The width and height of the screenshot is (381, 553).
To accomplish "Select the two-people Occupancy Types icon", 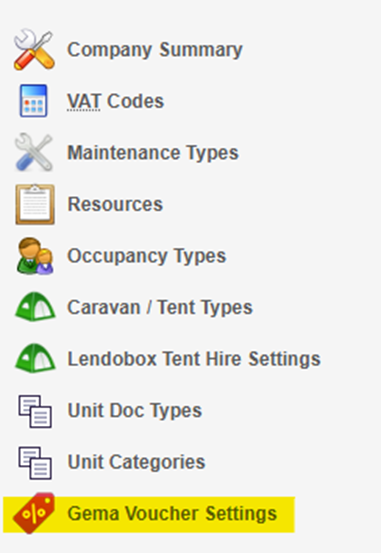I will click(x=35, y=256).
